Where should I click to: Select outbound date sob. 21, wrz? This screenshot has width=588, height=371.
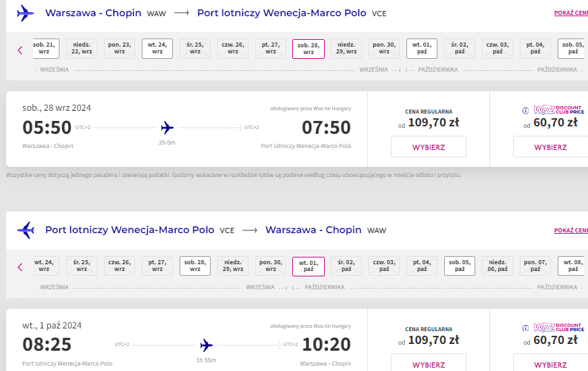tap(46, 49)
